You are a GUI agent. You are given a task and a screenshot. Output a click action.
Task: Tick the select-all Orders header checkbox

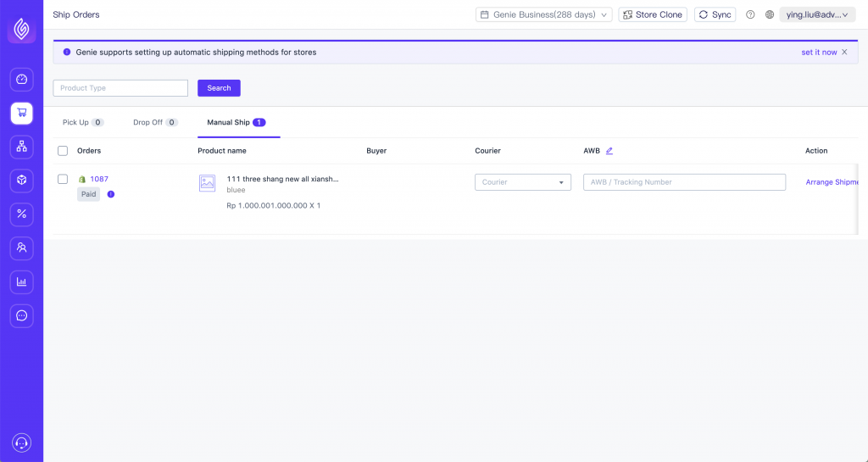point(63,151)
